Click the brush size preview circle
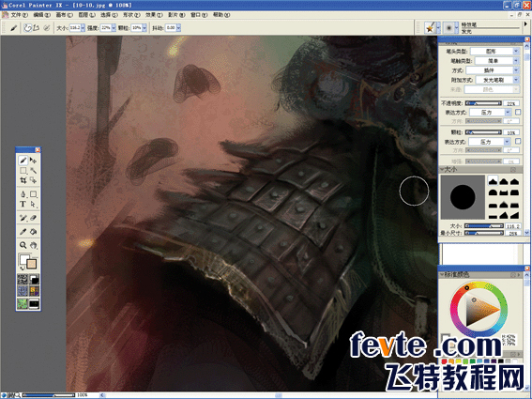 coord(463,197)
